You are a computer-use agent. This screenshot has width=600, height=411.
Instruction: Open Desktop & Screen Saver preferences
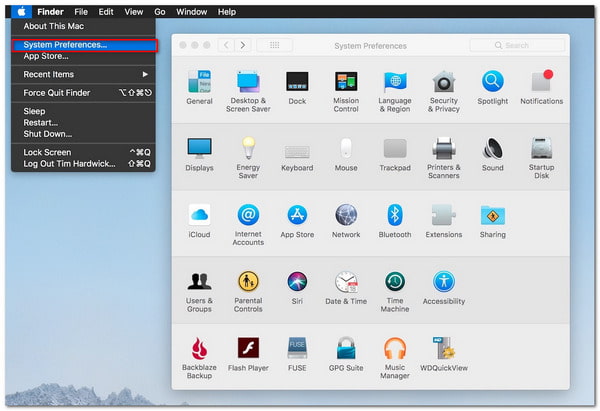(248, 91)
